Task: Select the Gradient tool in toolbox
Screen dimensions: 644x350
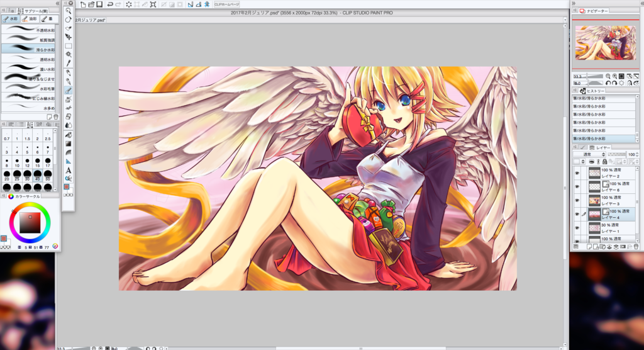Action: [x=68, y=144]
